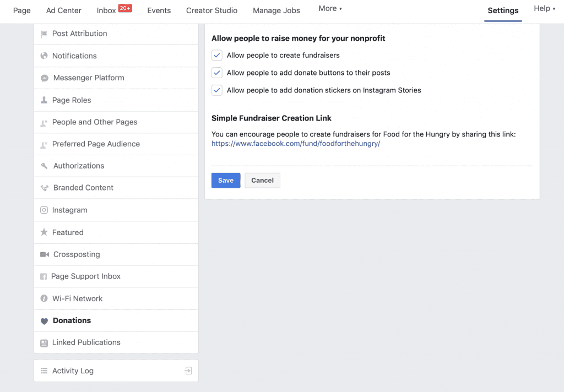Click the Linked Publications newspaper icon
Screen dimensions: 564x392
[44, 343]
